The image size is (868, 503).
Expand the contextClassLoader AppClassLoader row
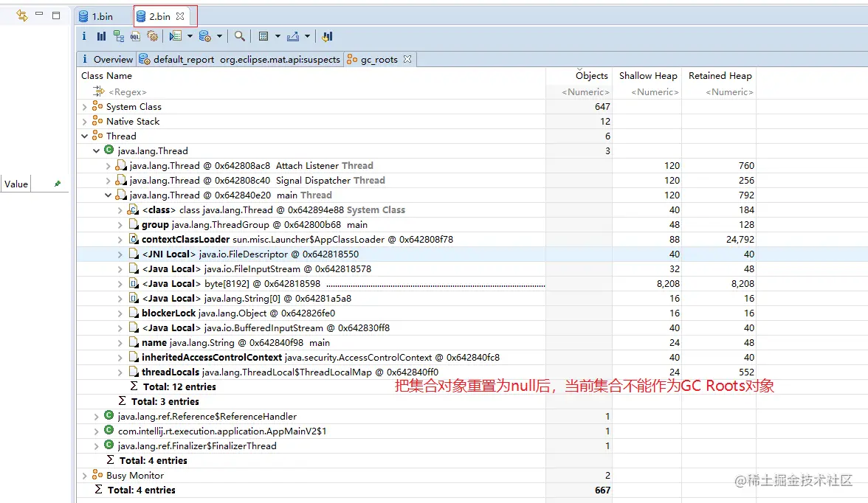[x=120, y=240]
